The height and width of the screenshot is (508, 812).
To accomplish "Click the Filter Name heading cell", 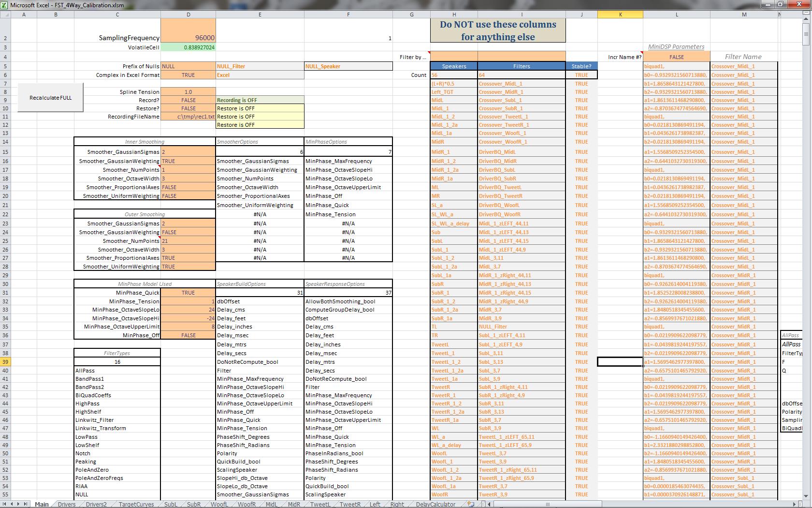I will (x=743, y=57).
